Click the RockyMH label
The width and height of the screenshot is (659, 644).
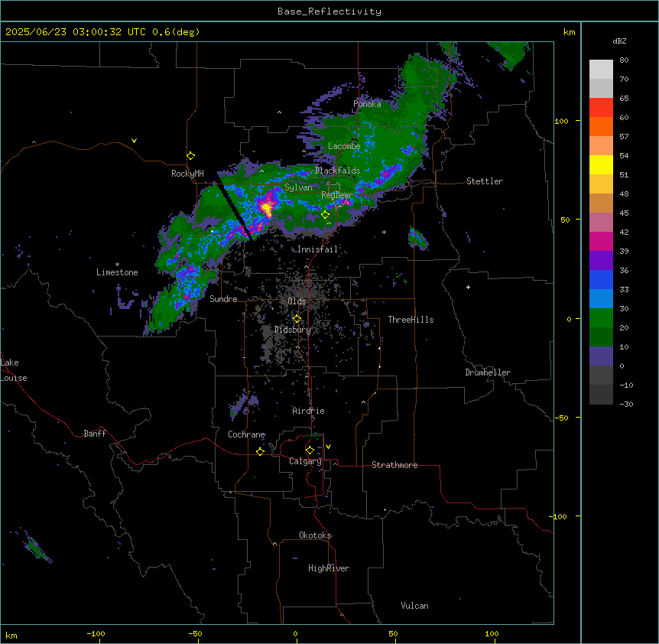187,174
